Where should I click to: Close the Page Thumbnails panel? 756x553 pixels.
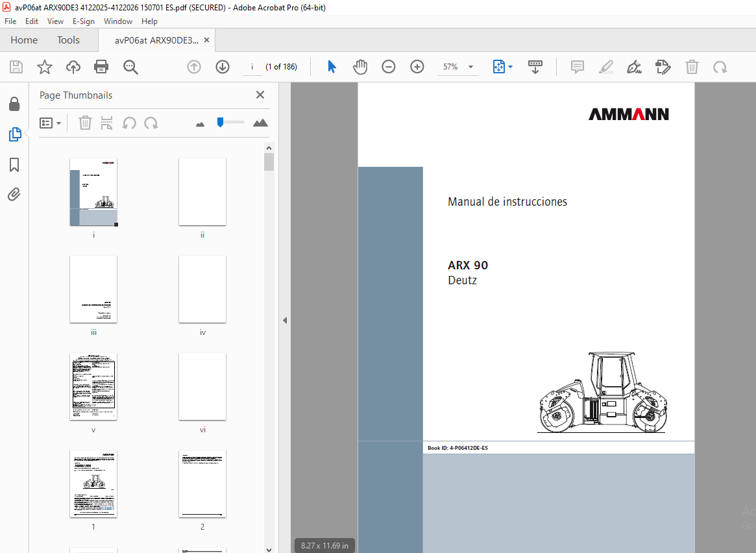260,95
